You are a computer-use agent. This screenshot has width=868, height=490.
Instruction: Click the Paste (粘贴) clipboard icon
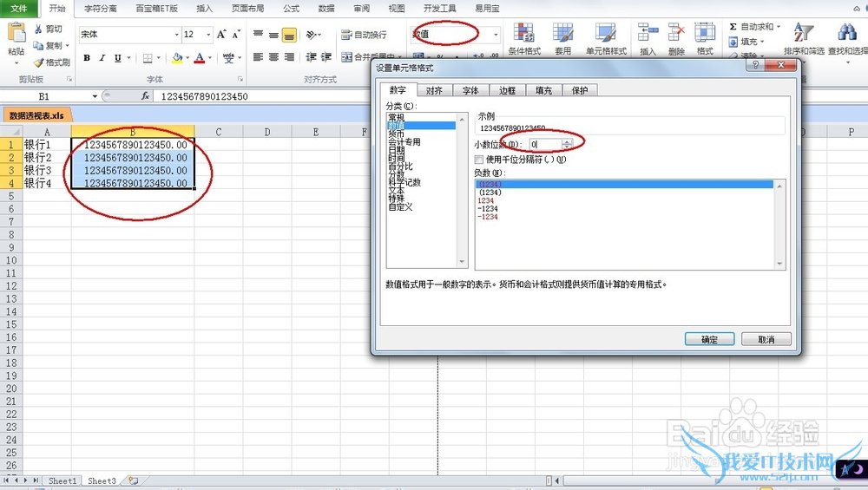click(16, 34)
